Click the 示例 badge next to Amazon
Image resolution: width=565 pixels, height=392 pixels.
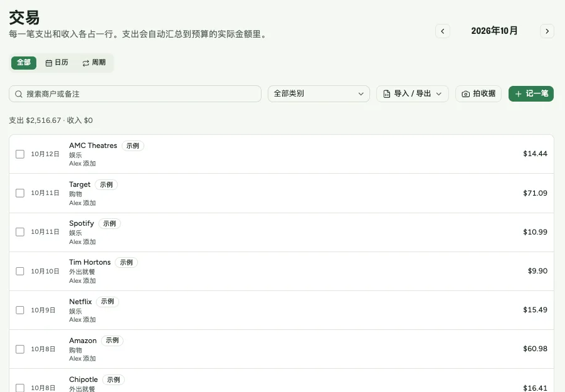(112, 340)
